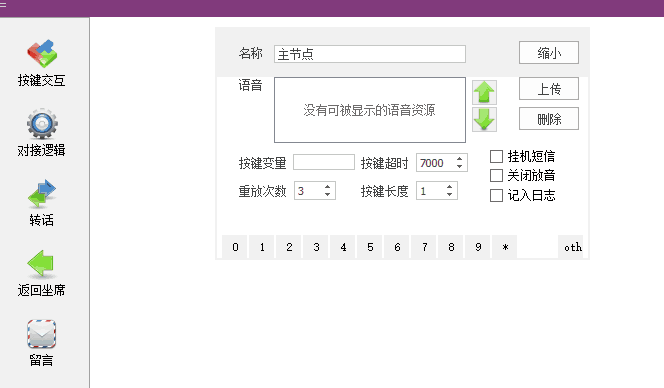Lower 按键长度 with down arrow
Viewport: 664px width, 388px height.
click(449, 194)
